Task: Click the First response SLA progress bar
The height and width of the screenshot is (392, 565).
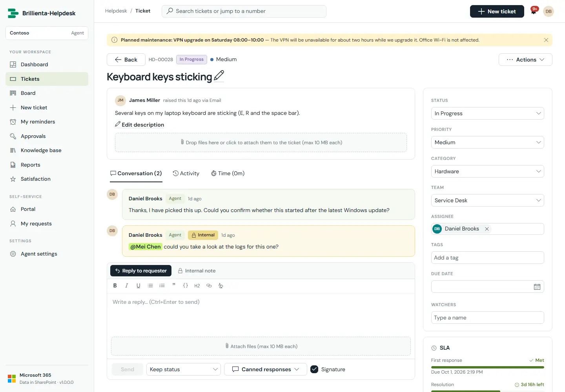Action: pyautogui.click(x=488, y=367)
